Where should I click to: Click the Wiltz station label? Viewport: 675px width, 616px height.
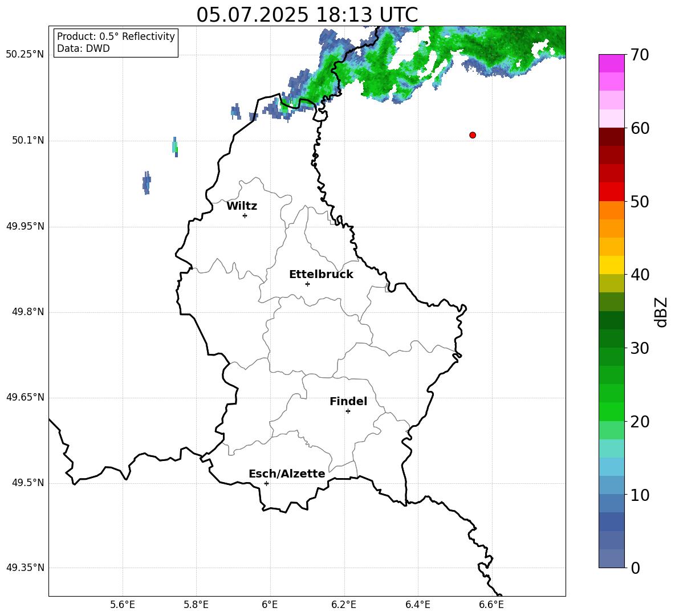click(x=242, y=206)
